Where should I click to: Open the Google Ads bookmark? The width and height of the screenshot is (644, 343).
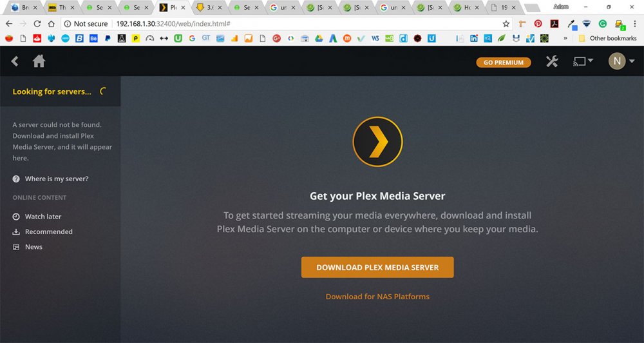333,38
